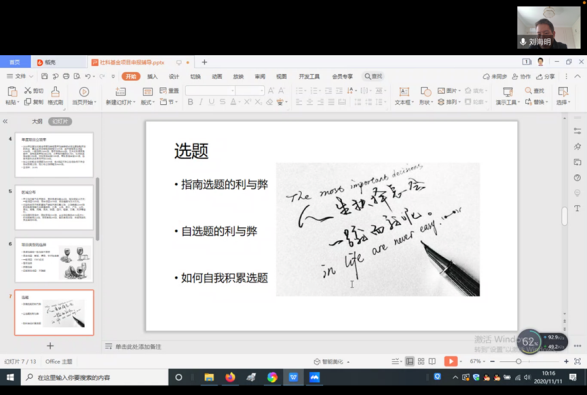This screenshot has height=395, width=587.
Task: Toggle the notes pane display button
Action: [396, 361]
